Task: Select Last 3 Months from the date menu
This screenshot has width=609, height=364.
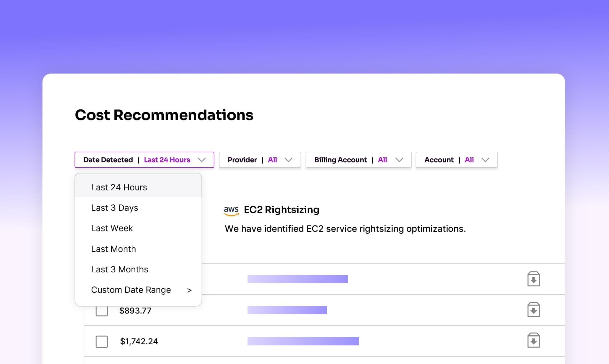Action: pyautogui.click(x=120, y=269)
